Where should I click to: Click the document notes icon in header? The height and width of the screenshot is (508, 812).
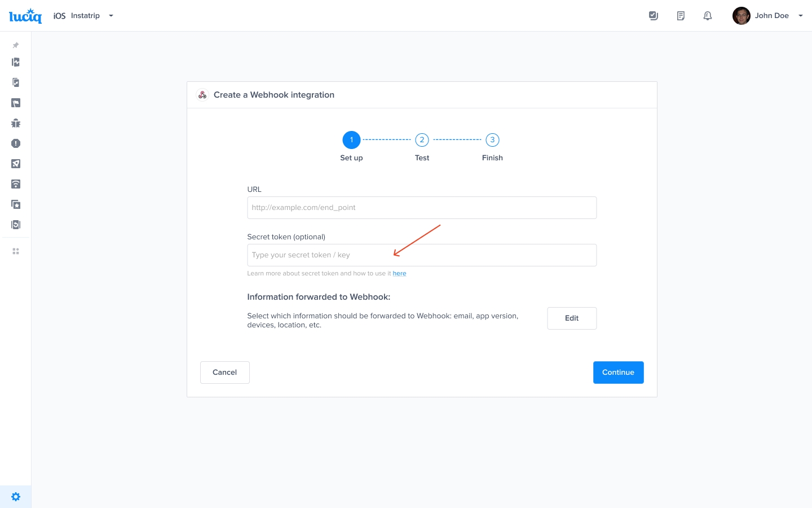tap(681, 16)
